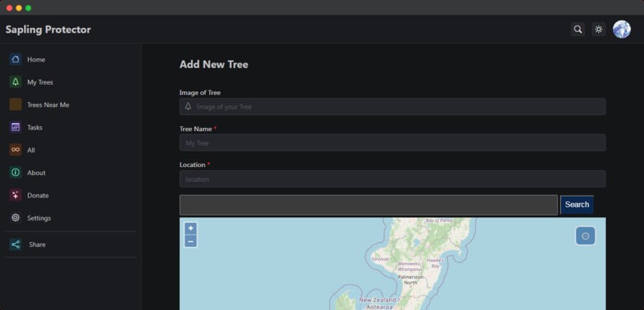Open Donate menu label
This screenshot has width=644, height=310.
[38, 196]
